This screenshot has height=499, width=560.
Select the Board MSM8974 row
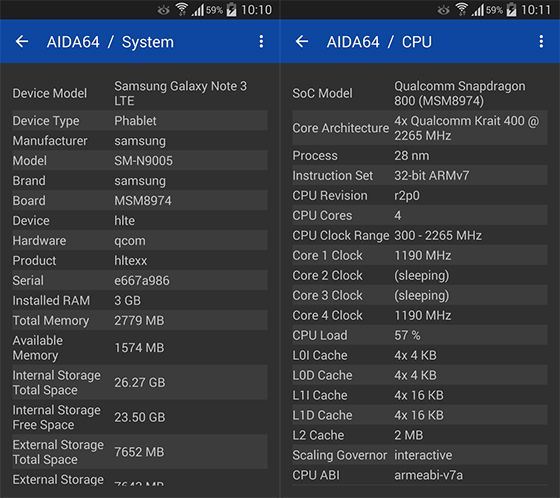point(140,201)
